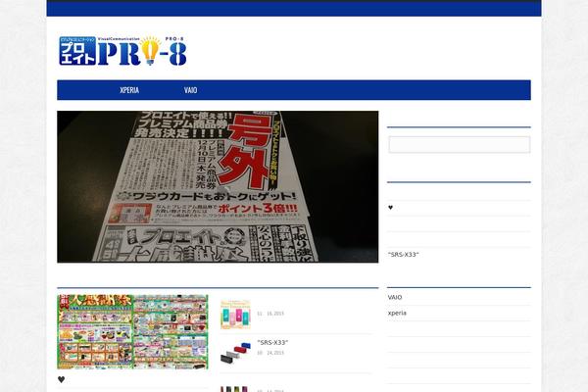Click the date text ending 16, 2015
The image size is (588, 392).
pos(270,314)
